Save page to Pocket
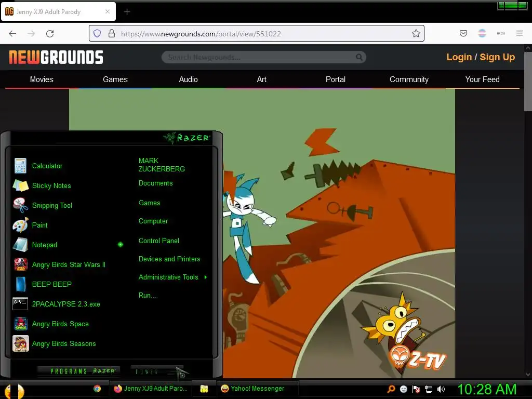 [463, 33]
